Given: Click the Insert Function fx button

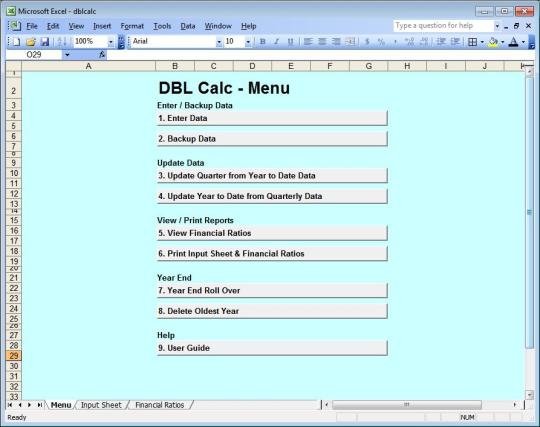Looking at the screenshot, I should coord(102,54).
